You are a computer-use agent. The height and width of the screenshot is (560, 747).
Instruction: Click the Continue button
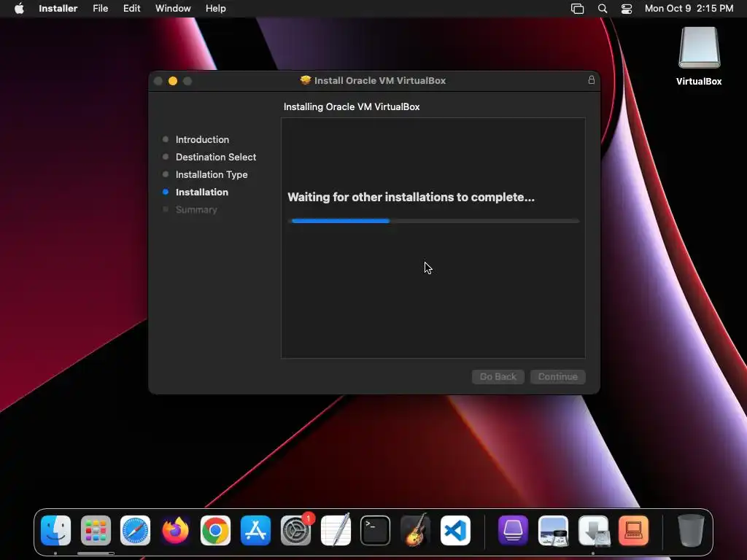point(558,377)
